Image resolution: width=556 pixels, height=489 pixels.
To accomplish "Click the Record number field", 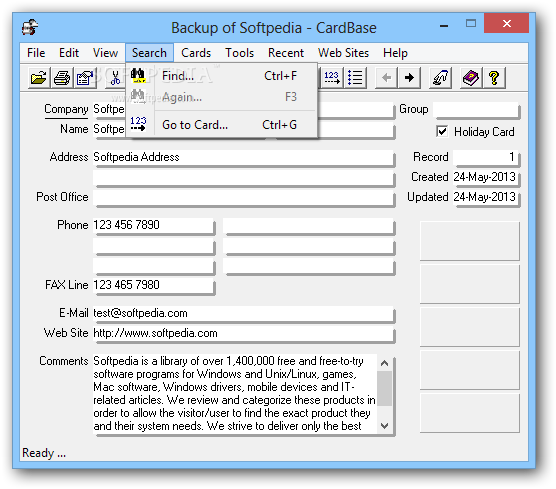I will tap(485, 157).
